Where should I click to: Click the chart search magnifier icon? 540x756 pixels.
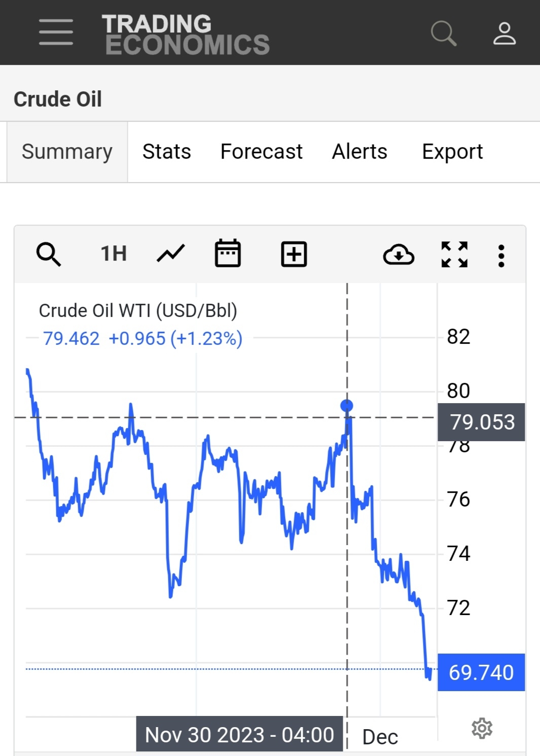click(49, 254)
